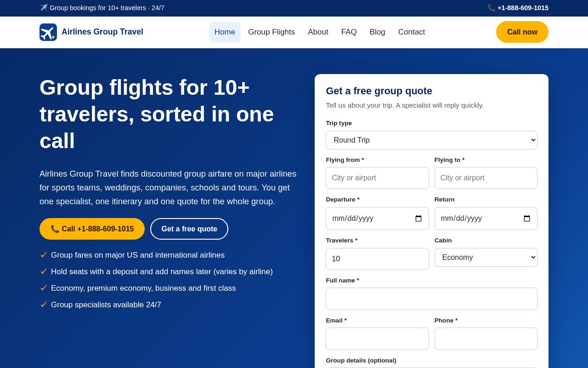588x368 pixels.
Task: Click the yellow Call now button
Action: pos(522,32)
